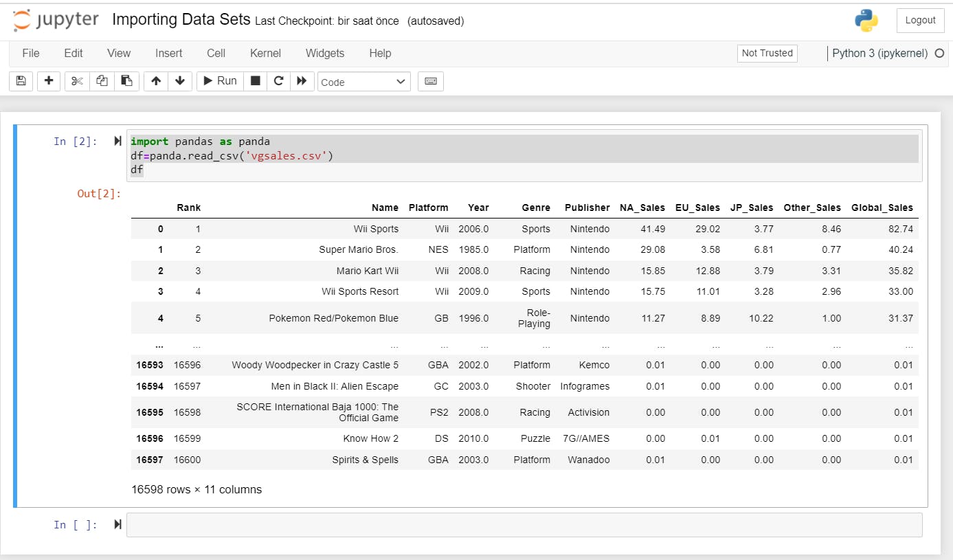953x560 pixels.
Task: Open the File menu
Action: tap(31, 54)
